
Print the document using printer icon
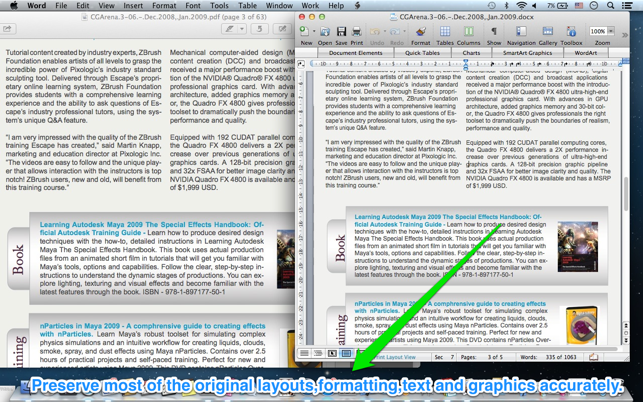pyautogui.click(x=356, y=31)
